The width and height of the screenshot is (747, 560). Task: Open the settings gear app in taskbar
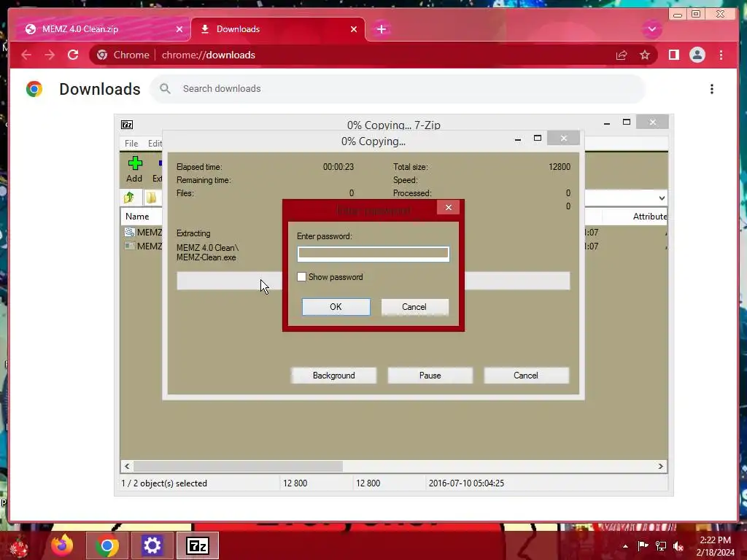[x=152, y=545]
